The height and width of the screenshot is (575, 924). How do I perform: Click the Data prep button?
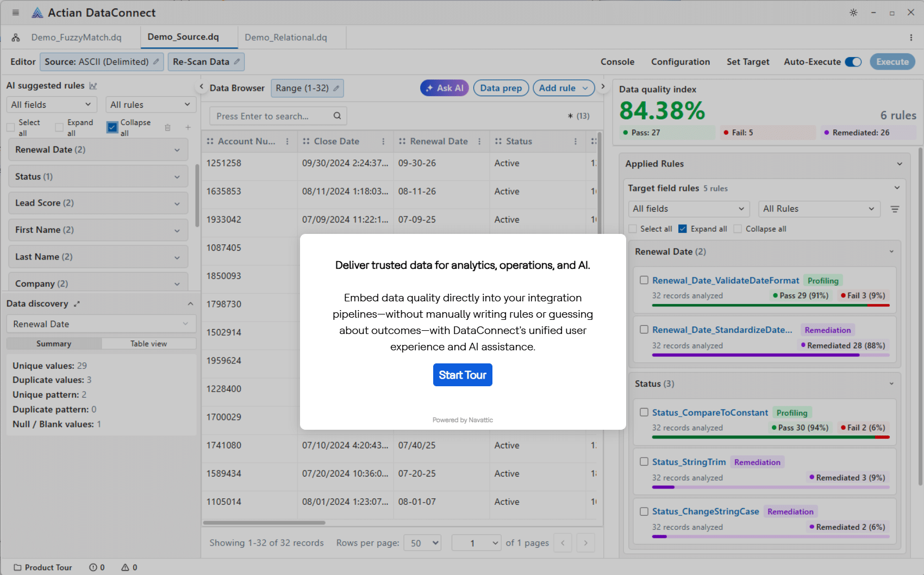point(501,88)
